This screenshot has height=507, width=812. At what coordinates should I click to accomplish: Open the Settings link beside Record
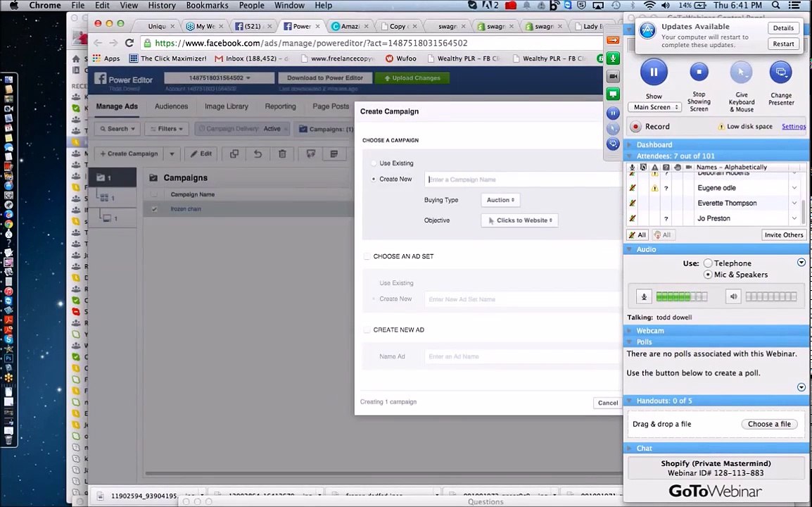(794, 127)
